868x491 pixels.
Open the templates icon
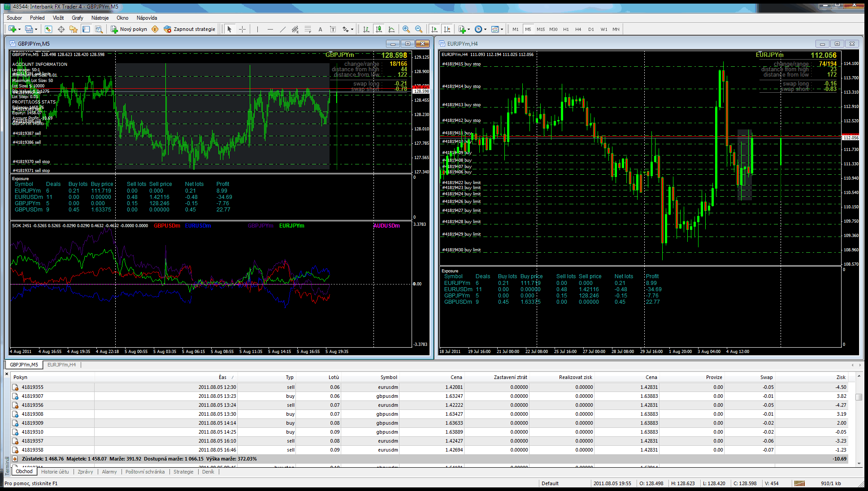[495, 29]
